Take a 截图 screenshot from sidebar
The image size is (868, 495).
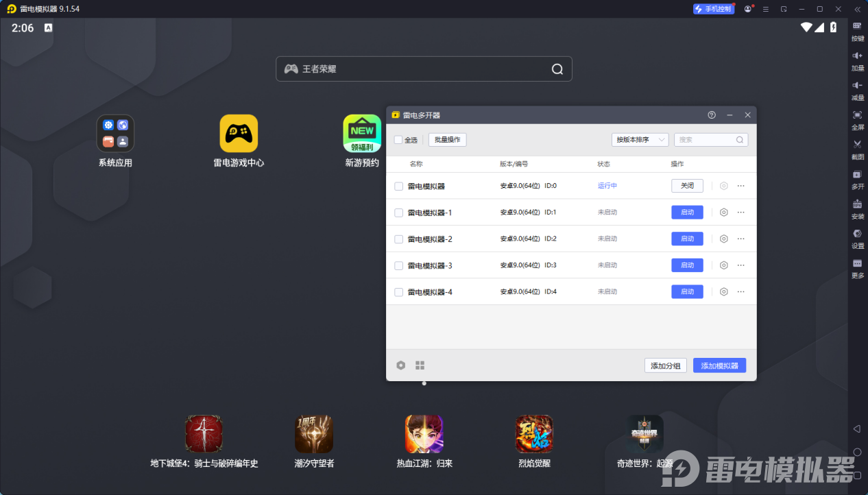point(858,149)
